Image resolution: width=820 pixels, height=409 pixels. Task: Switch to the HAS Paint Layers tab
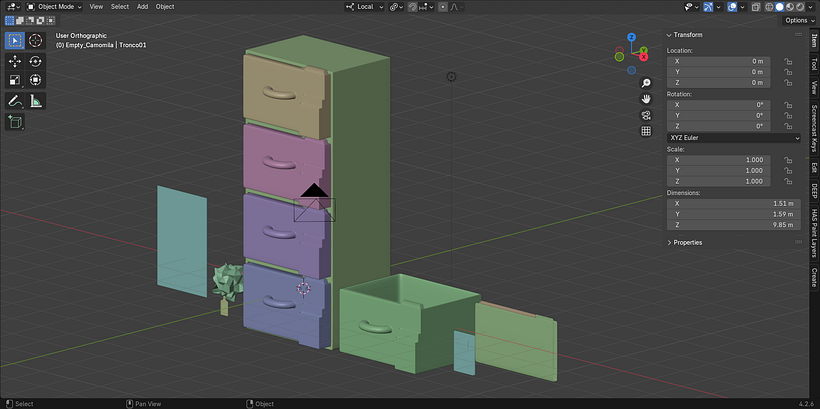point(814,234)
